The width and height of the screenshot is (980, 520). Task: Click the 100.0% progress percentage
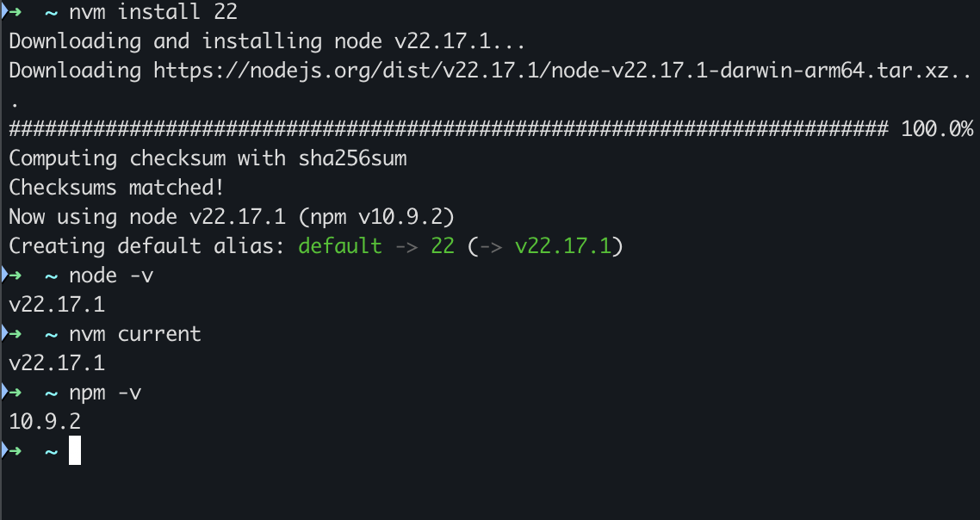[x=936, y=129]
